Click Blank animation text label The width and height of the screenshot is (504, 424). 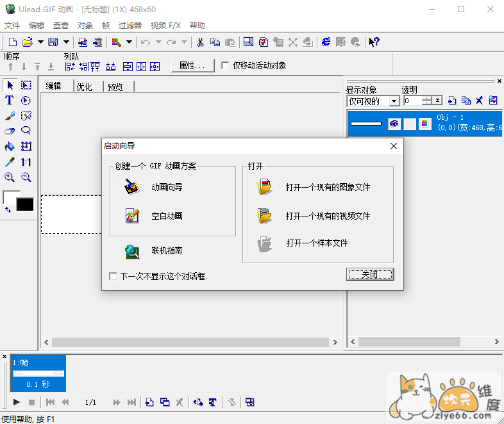167,216
